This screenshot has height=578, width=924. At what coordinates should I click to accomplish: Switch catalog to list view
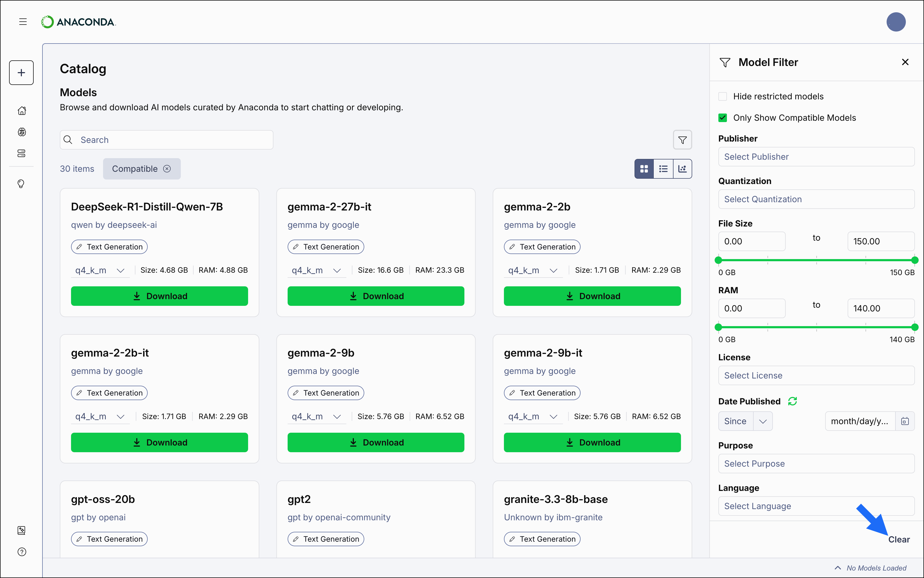click(663, 169)
